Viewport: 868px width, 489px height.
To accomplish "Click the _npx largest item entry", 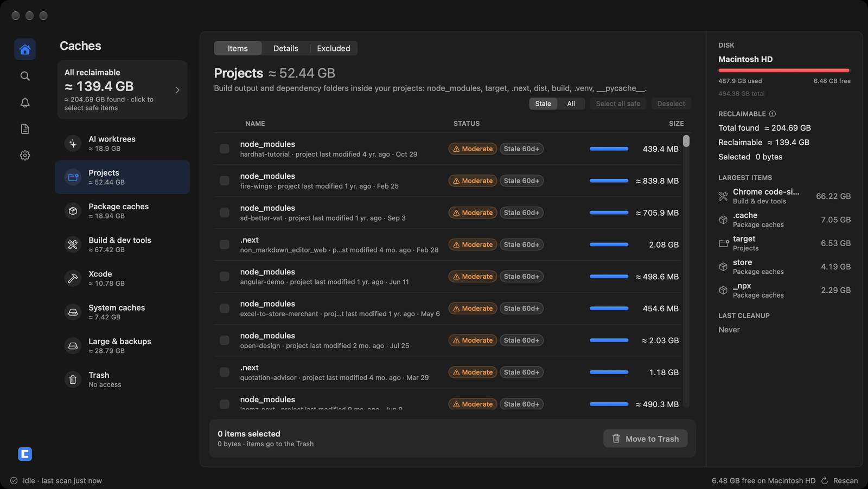I will click(784, 290).
